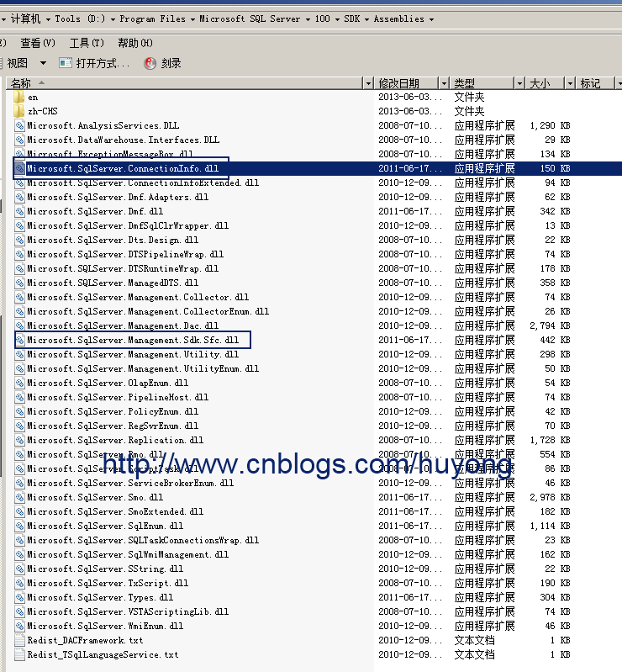
Task: Go to Tools (D:) in address bar
Action: tap(80, 19)
